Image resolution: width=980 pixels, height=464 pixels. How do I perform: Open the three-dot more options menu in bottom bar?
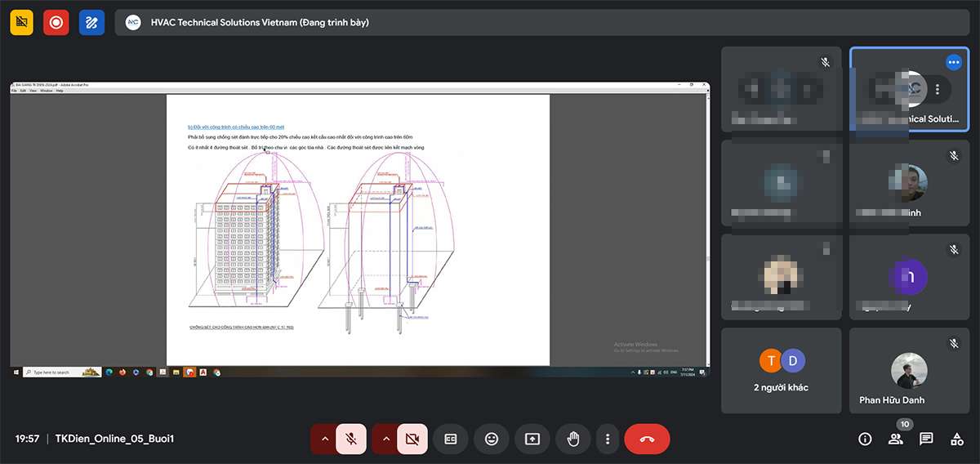coord(608,439)
